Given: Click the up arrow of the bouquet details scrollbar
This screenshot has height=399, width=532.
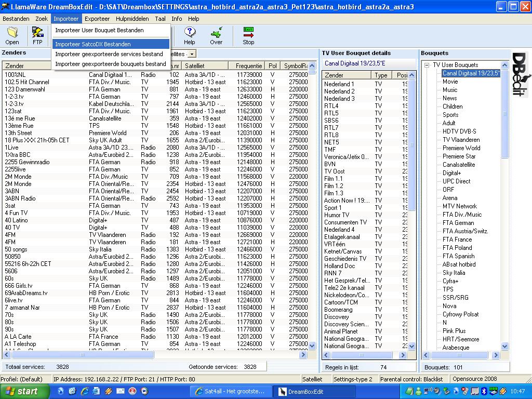Looking at the screenshot, I should 412,75.
